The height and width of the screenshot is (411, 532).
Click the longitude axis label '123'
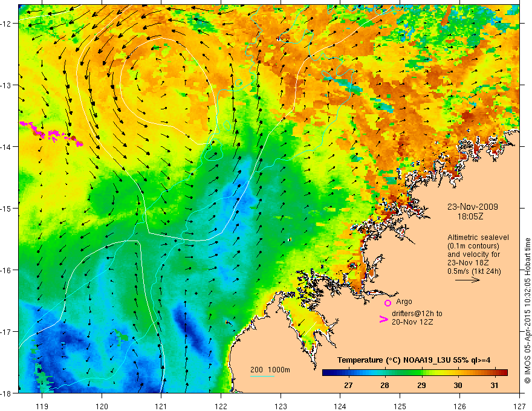281,406
